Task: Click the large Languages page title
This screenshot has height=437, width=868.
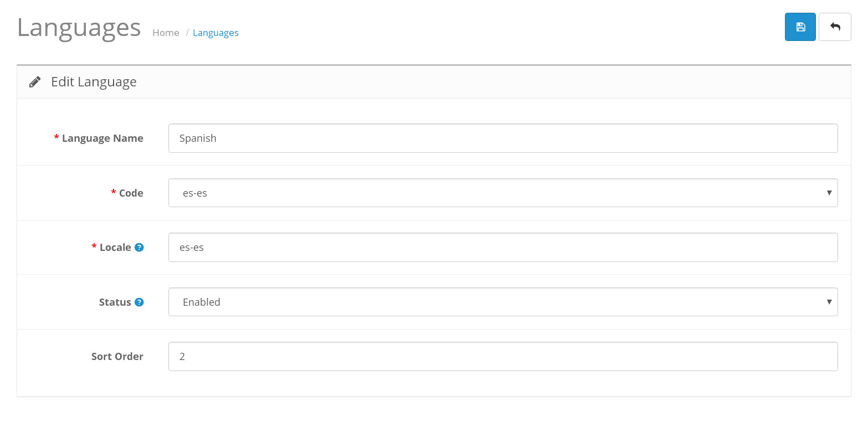Action: point(79,28)
